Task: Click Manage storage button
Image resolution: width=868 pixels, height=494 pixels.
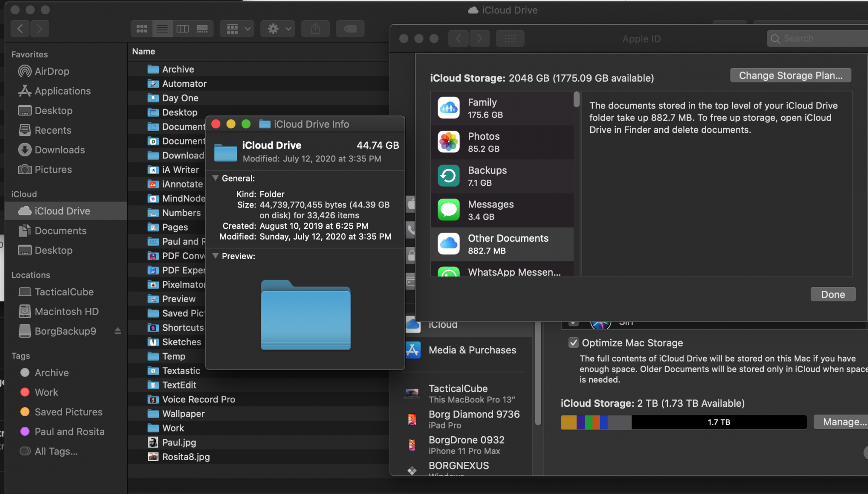Action: (x=842, y=422)
